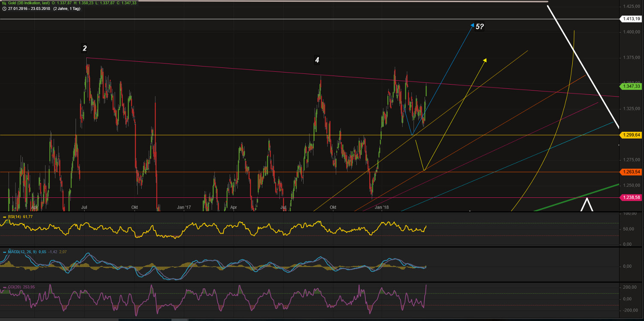The height and width of the screenshot is (321, 644).
Task: Open the CCI(20) indicator label
Action: (x=14, y=287)
